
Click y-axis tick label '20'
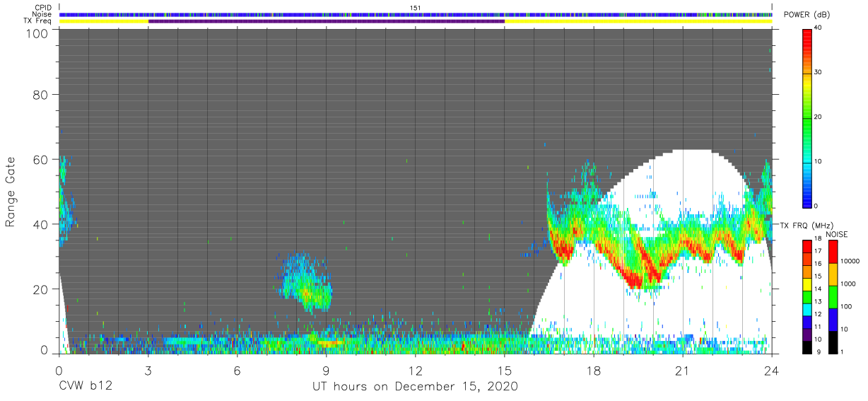(x=40, y=289)
